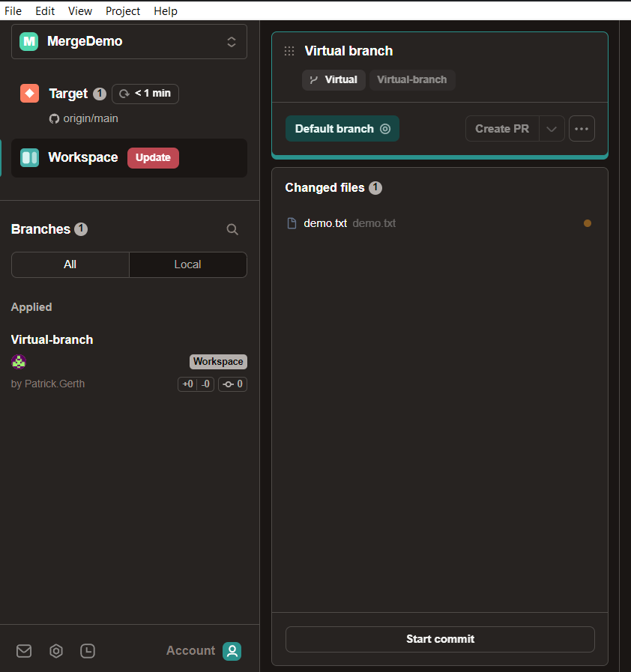
Task: Select the demo.txt changed file
Action: click(326, 223)
